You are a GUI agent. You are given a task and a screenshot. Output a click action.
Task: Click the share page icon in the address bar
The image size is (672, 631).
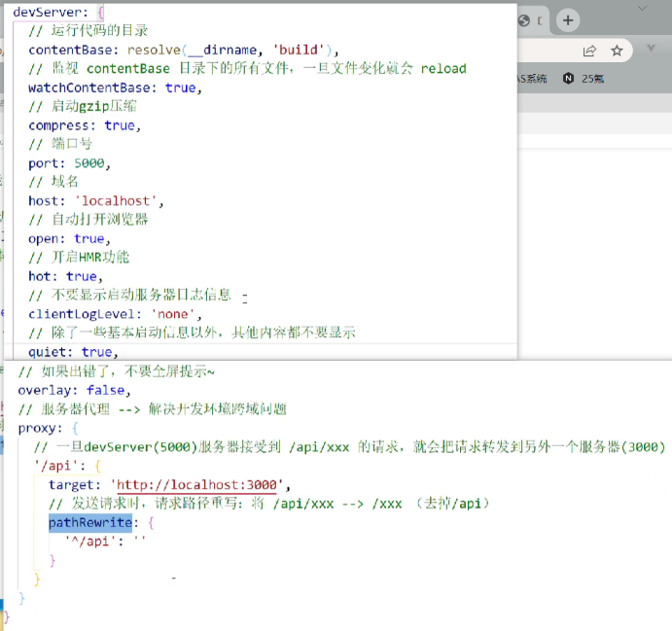(x=589, y=51)
